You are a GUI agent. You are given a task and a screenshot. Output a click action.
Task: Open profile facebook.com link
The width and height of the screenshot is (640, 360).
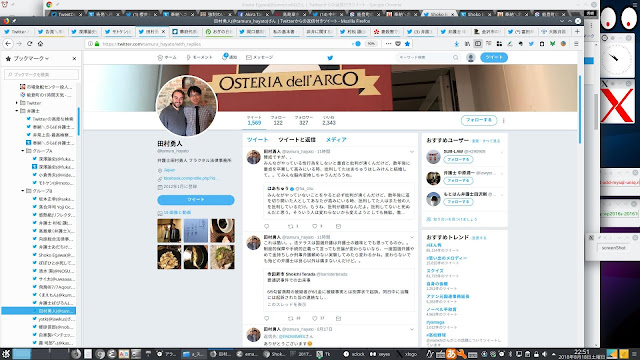[x=190, y=178]
